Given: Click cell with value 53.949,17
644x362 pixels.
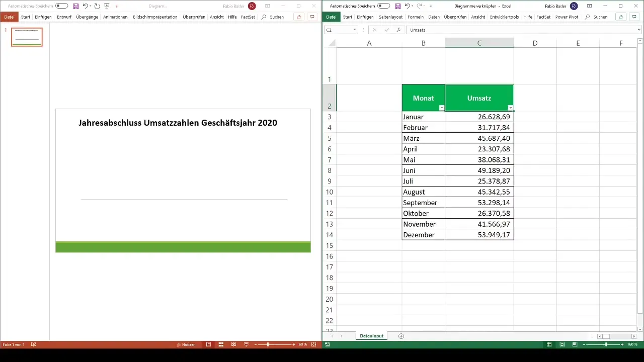Looking at the screenshot, I should 479,235.
